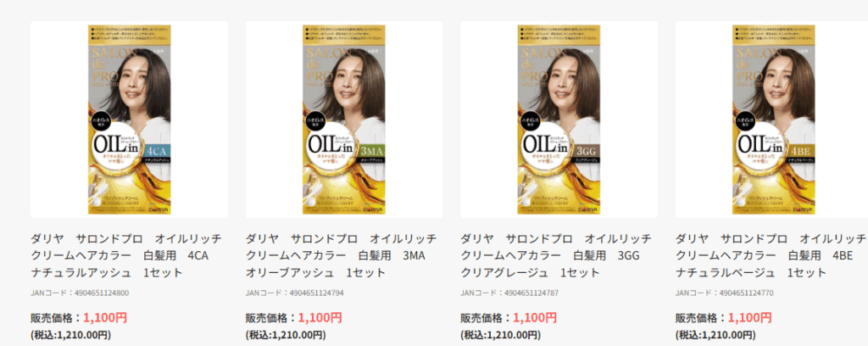Click tax-included price under the 4BE item

pyautogui.click(x=715, y=335)
